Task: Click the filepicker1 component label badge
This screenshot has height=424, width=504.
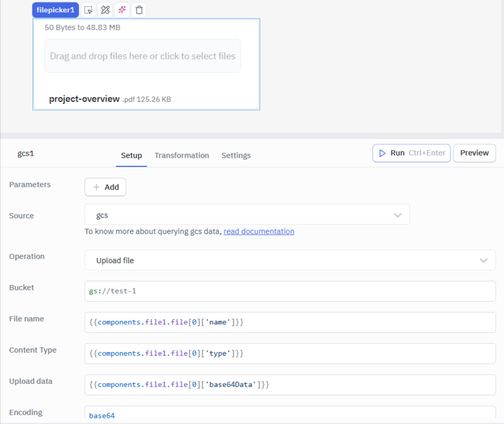Action: pos(55,9)
